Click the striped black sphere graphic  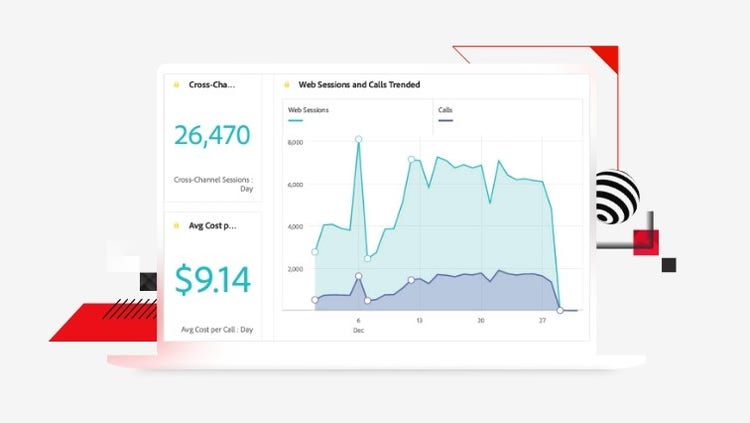616,196
